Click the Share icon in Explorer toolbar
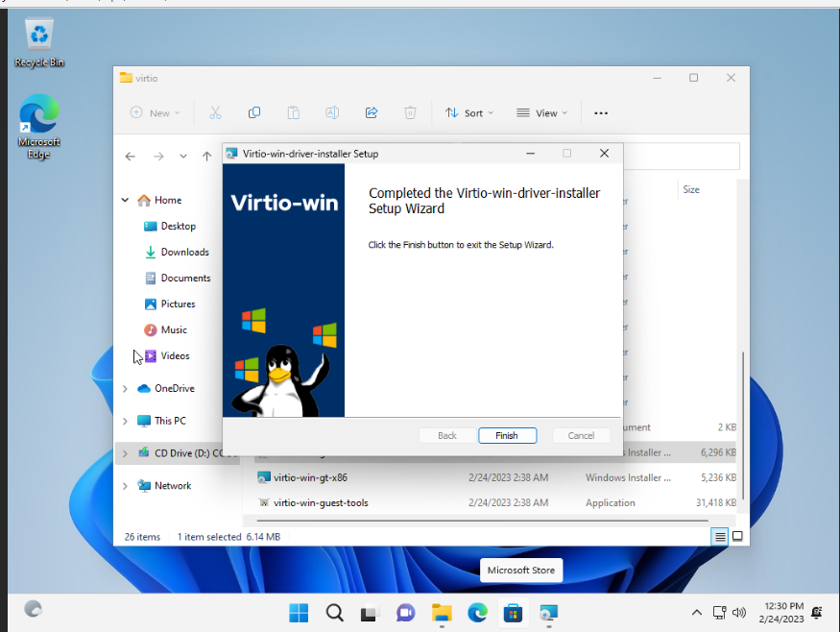Viewport: 840px width, 632px height. 372,113
